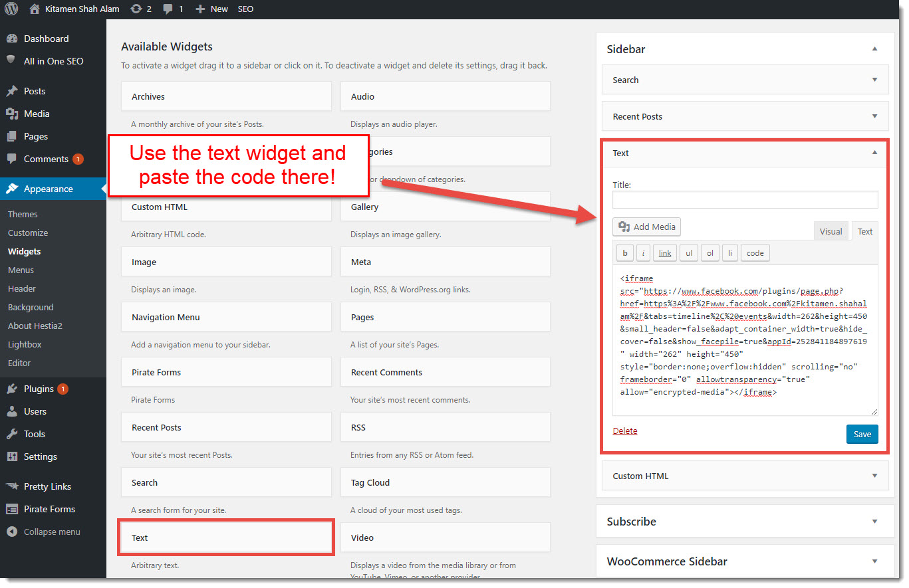Expand the Custom HTML sidebar widget
The width and height of the screenshot is (909, 588).
pos(874,476)
